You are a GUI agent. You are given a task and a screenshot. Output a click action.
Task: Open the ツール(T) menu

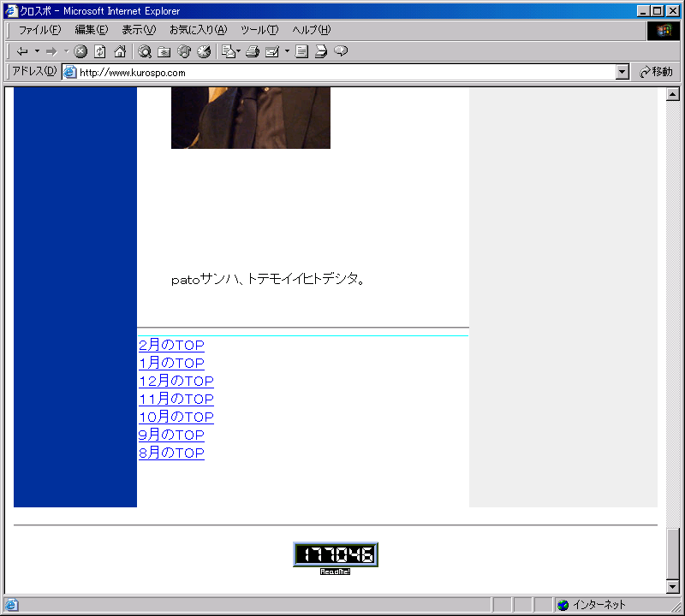pyautogui.click(x=259, y=30)
